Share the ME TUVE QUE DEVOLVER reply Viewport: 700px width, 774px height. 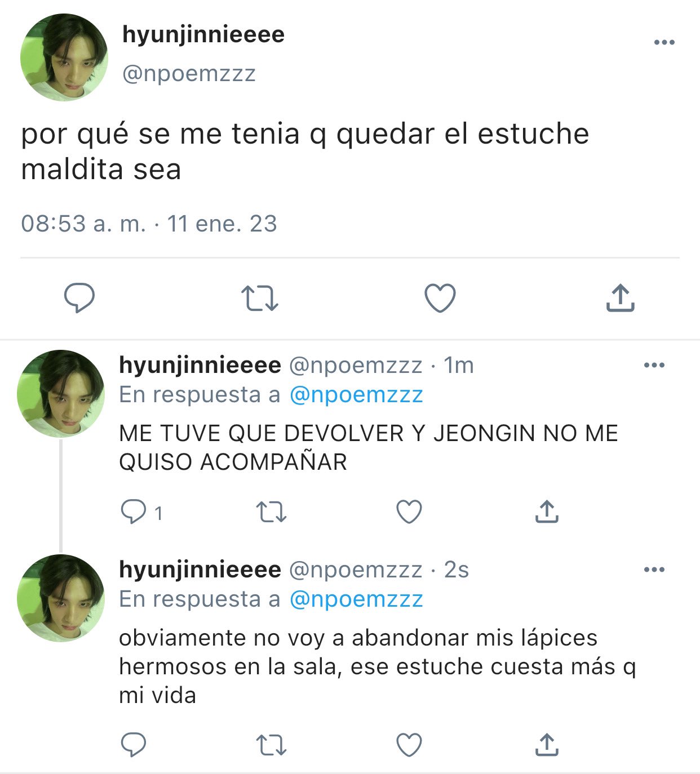tap(546, 511)
